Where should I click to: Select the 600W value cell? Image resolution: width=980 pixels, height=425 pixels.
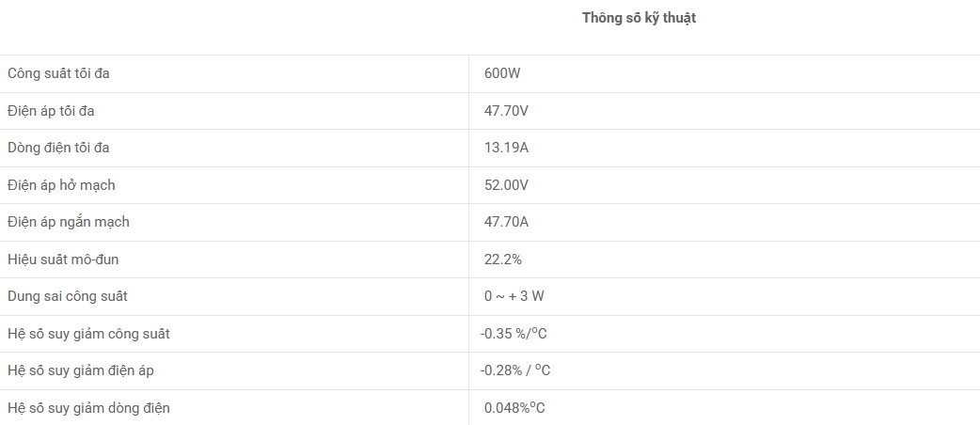502,73
